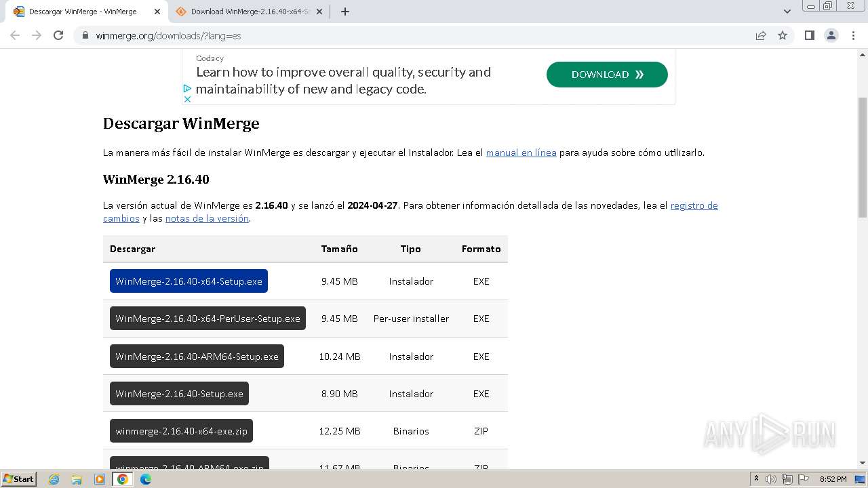Click the 12.25 MB size cell

[339, 431]
